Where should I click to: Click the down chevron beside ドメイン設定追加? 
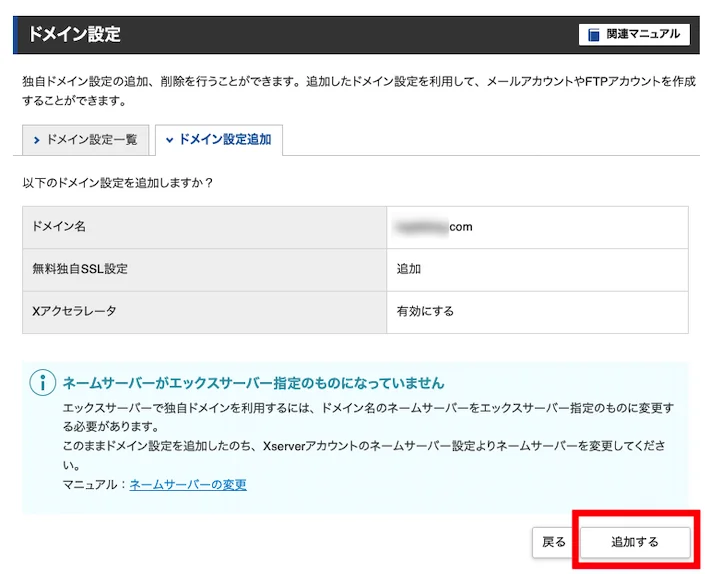click(x=169, y=140)
